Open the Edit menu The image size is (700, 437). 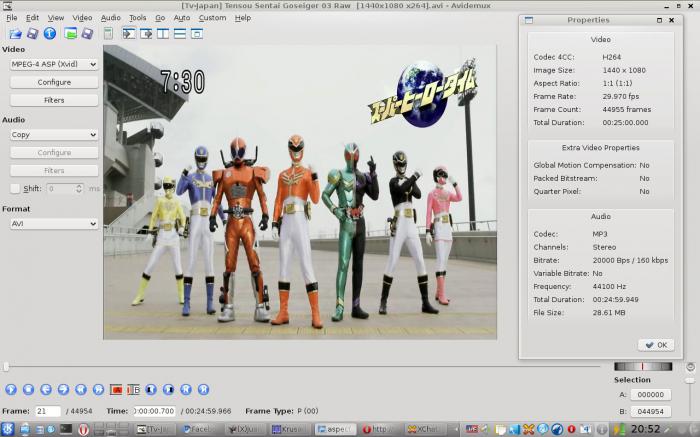coord(32,18)
